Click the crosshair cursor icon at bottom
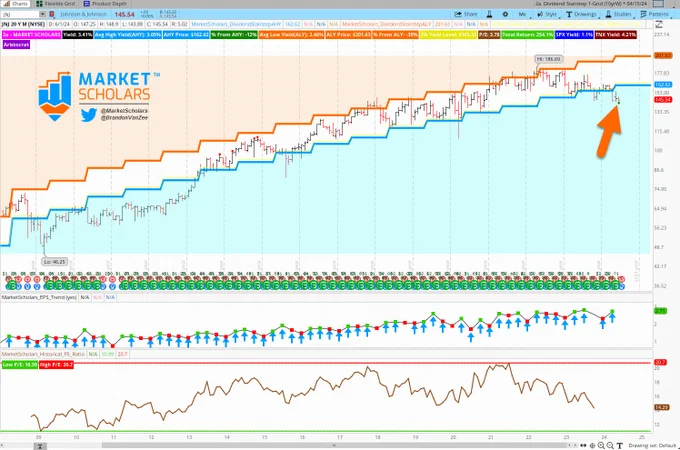 [592, 445]
